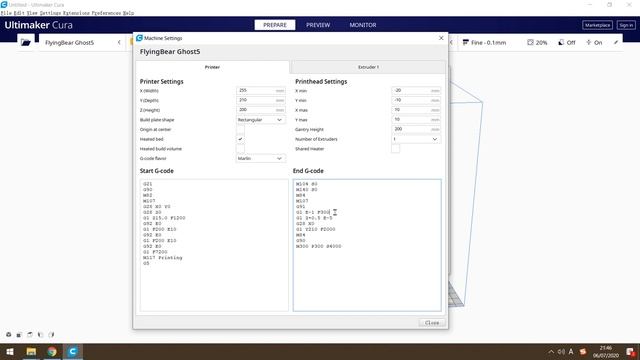This screenshot has width=640, height=360.
Task: Toggle Heated build volume checkbox
Action: click(x=240, y=149)
